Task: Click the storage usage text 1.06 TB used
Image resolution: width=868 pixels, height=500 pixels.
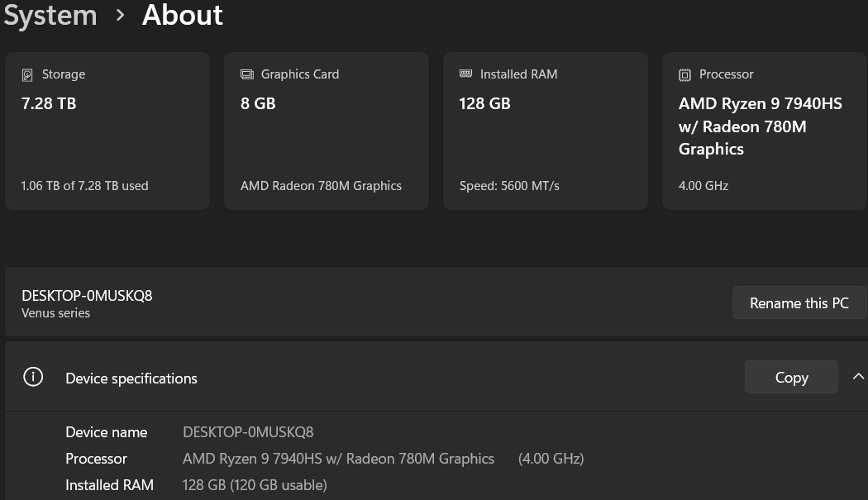Action: (x=84, y=186)
